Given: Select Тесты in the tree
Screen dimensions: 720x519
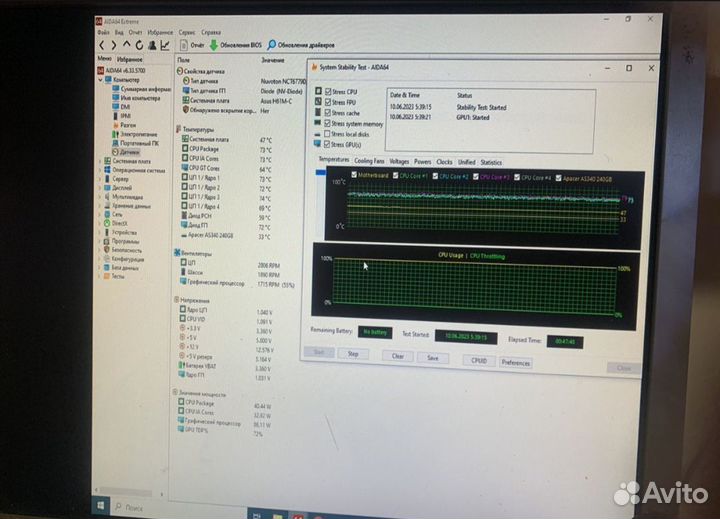Looking at the screenshot, I should pyautogui.click(x=114, y=276).
